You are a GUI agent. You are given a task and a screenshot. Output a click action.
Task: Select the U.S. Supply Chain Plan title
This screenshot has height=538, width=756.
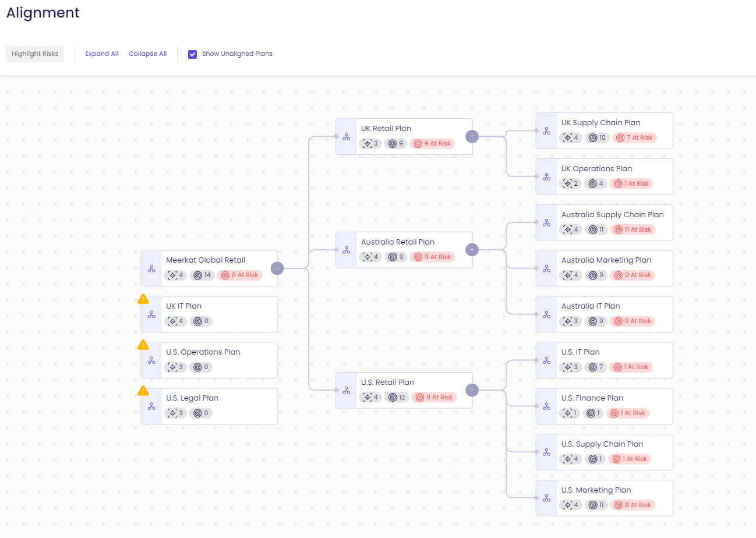[602, 444]
